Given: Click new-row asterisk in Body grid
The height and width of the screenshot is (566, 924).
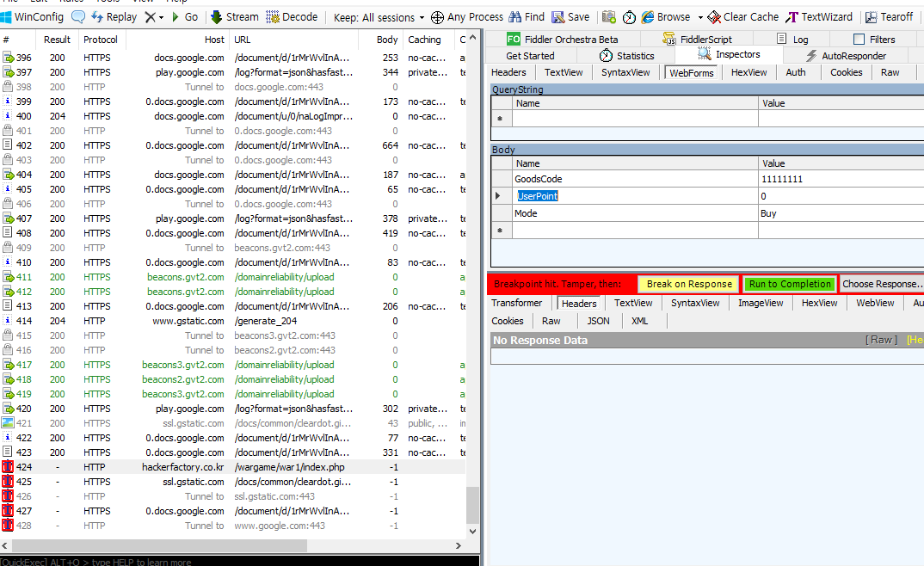Looking at the screenshot, I should pyautogui.click(x=501, y=231).
